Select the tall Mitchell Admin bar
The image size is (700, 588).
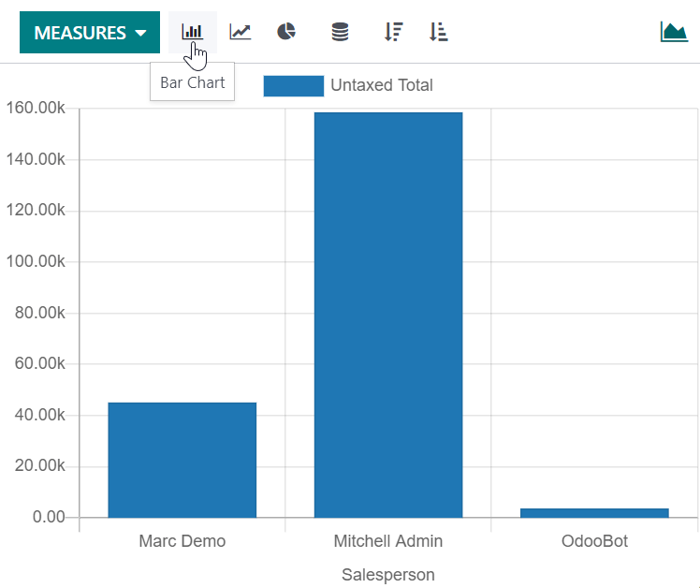(388, 315)
